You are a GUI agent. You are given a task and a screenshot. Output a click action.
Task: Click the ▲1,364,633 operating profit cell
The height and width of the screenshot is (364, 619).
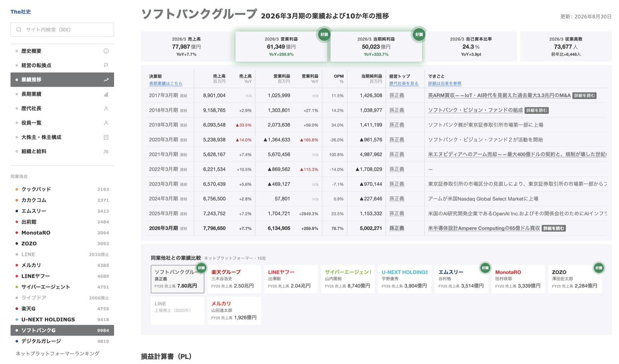point(277,140)
